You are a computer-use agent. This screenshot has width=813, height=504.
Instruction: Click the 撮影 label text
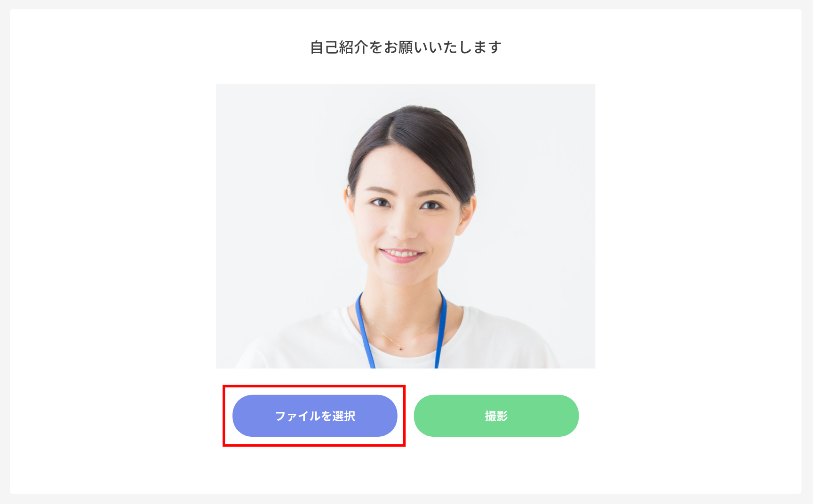[496, 416]
